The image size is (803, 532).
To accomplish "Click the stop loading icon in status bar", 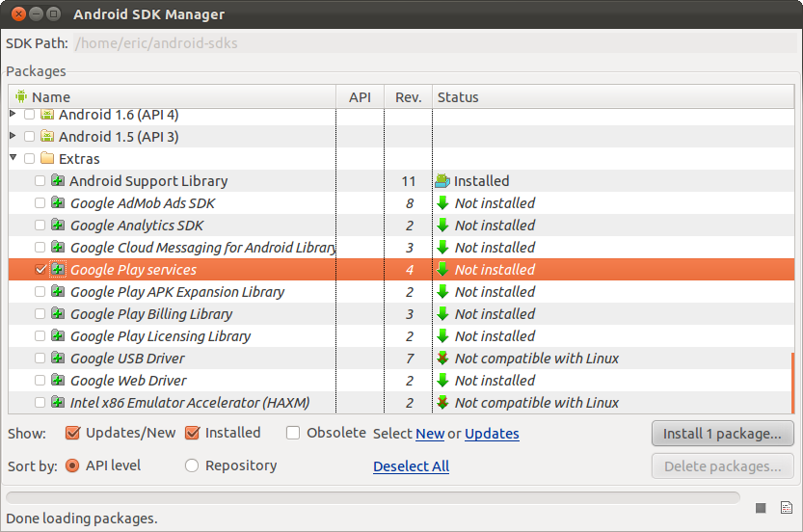I will point(761,508).
